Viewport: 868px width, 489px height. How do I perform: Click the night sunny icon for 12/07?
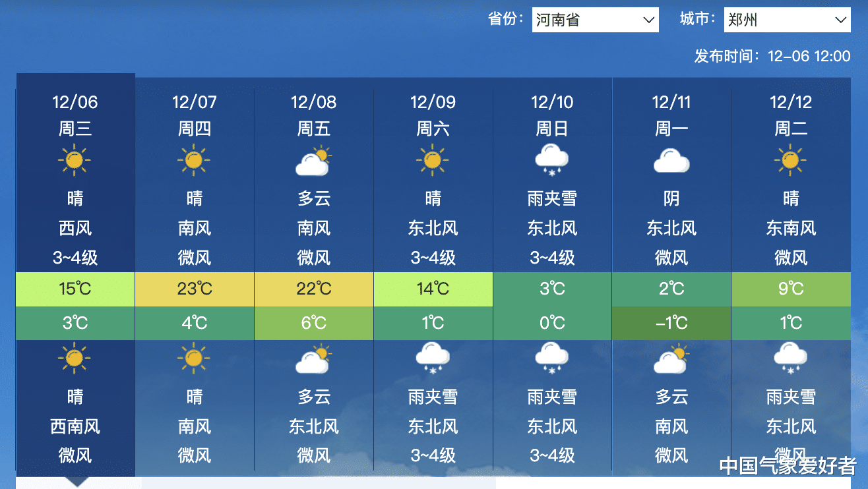pyautogui.click(x=194, y=359)
